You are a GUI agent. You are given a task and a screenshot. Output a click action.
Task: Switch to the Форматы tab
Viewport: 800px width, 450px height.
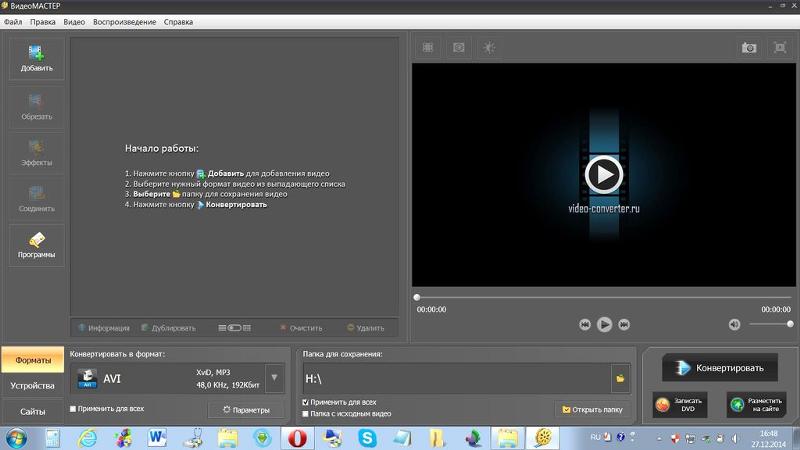[x=33, y=360]
